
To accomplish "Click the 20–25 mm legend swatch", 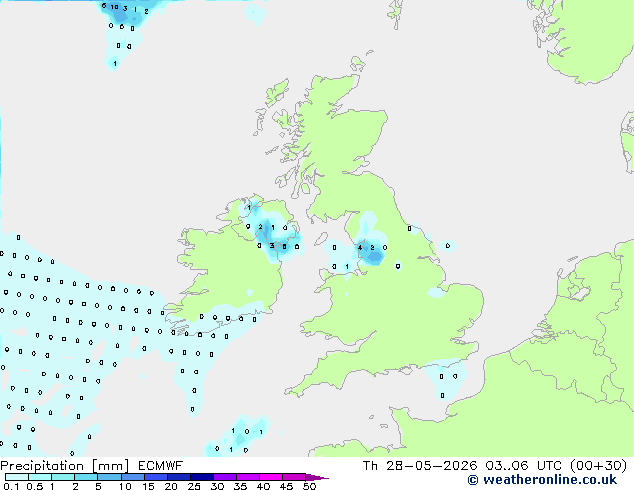I will [x=179, y=477].
